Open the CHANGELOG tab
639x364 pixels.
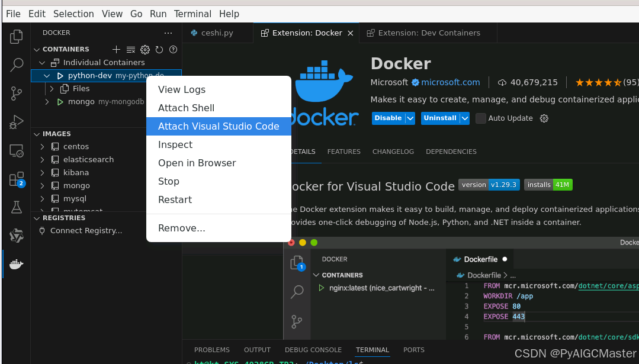pyautogui.click(x=393, y=152)
